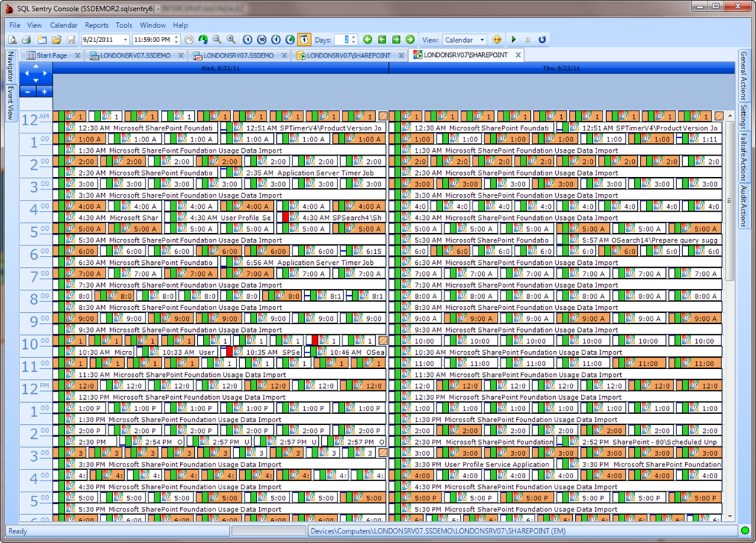Click the green refresh-clock toolbar icon
This screenshot has height=543, width=756.
[x=203, y=40]
